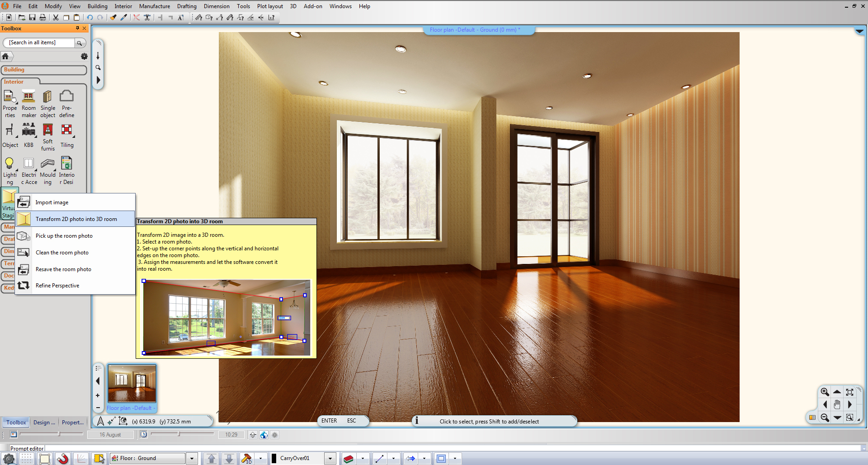Toggle the magnet snap button

tap(62, 459)
